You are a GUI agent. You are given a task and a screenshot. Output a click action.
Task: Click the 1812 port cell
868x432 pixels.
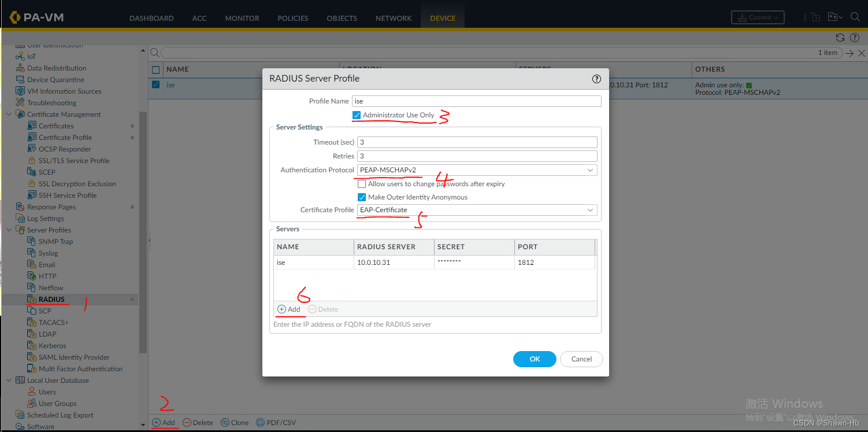[555, 263]
